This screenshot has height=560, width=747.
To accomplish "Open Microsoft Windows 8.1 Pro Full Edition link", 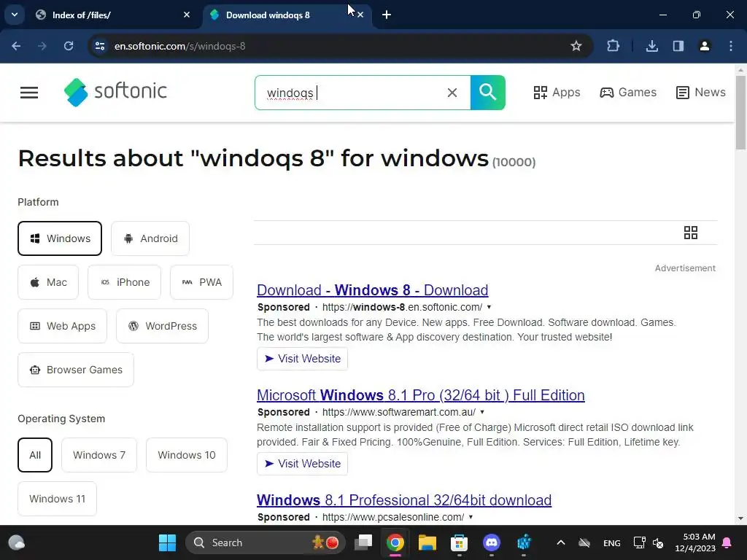I will pyautogui.click(x=421, y=394).
